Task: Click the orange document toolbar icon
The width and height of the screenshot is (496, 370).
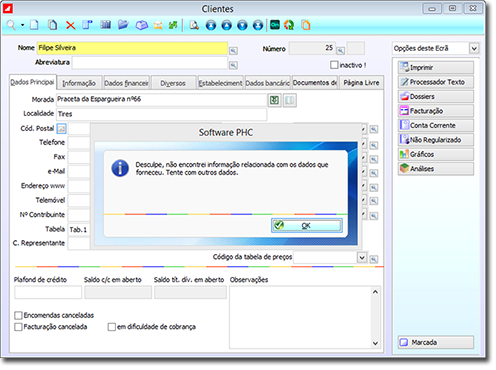Action: coord(306,25)
